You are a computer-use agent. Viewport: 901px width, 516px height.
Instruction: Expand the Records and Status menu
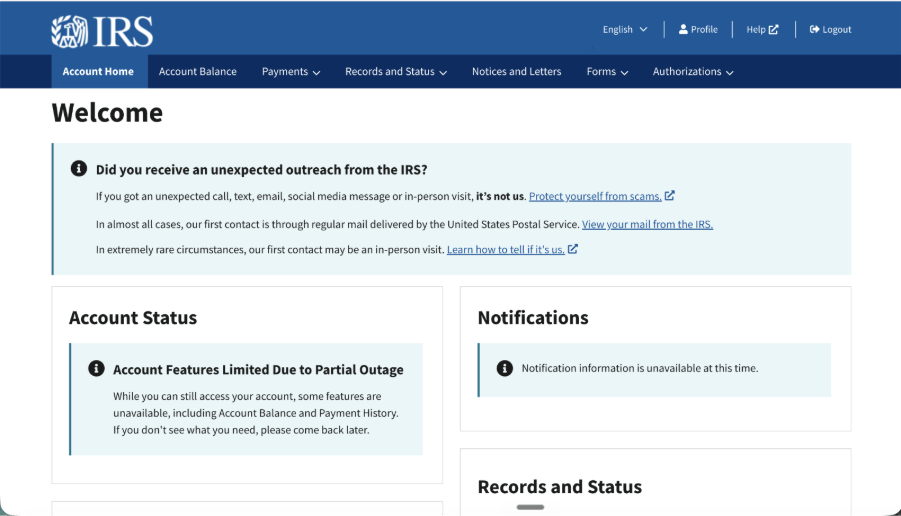coord(396,72)
